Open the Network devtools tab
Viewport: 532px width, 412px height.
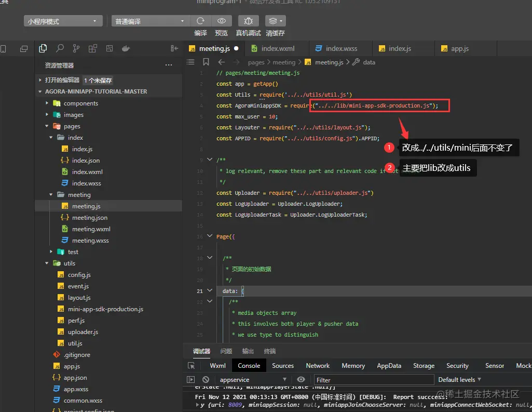coord(318,365)
